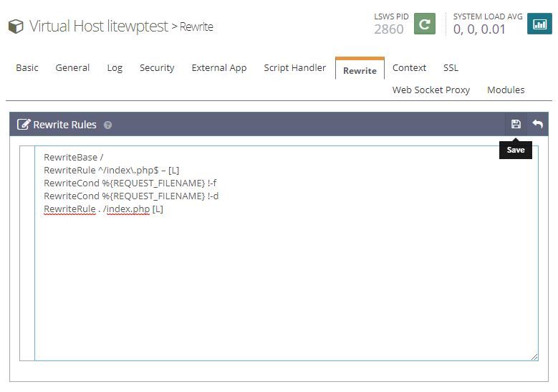The height and width of the screenshot is (392, 558).
Task: Click the 'RewriteRule . /index.php [L]' line
Action: click(104, 209)
